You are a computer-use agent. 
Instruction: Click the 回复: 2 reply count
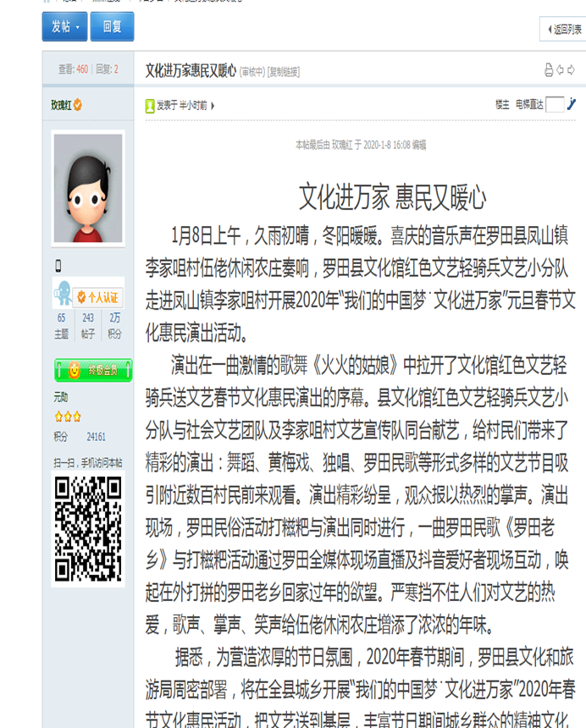tap(108, 69)
